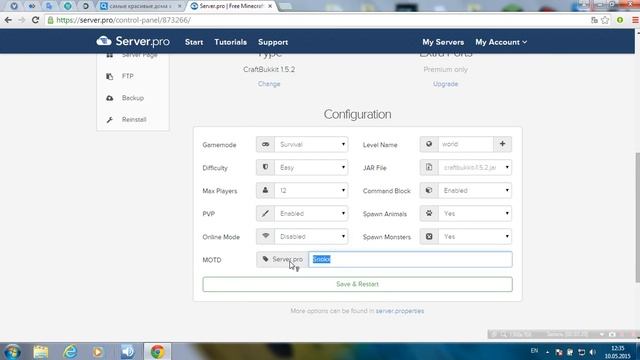640x360 pixels.
Task: Open the Tutorials page
Action: (x=231, y=42)
